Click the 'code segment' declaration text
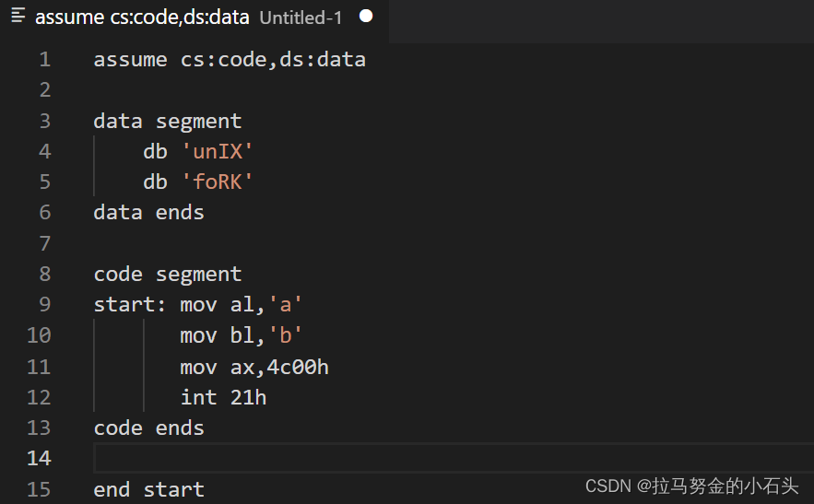Screen dimensions: 814x504 pyautogui.click(x=167, y=274)
